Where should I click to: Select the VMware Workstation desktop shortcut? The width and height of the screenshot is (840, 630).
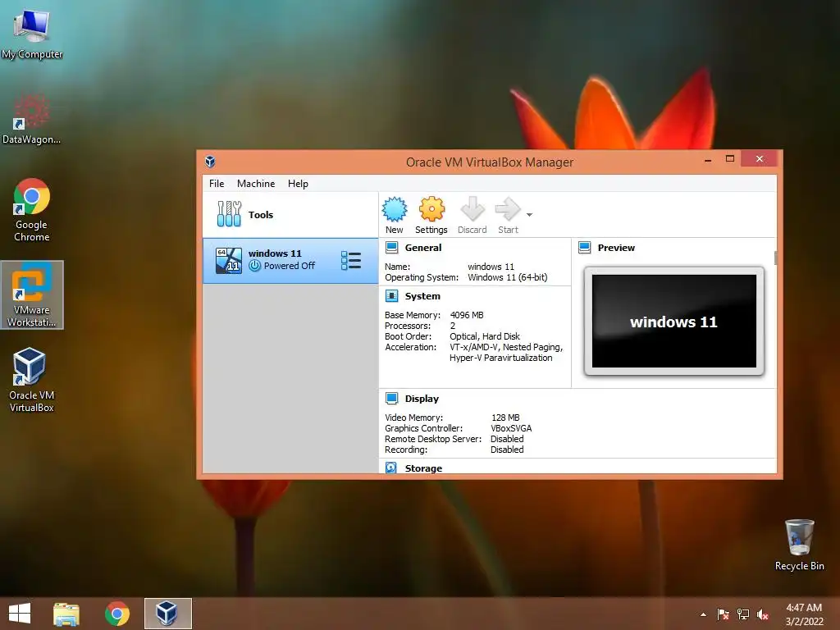pyautogui.click(x=32, y=294)
